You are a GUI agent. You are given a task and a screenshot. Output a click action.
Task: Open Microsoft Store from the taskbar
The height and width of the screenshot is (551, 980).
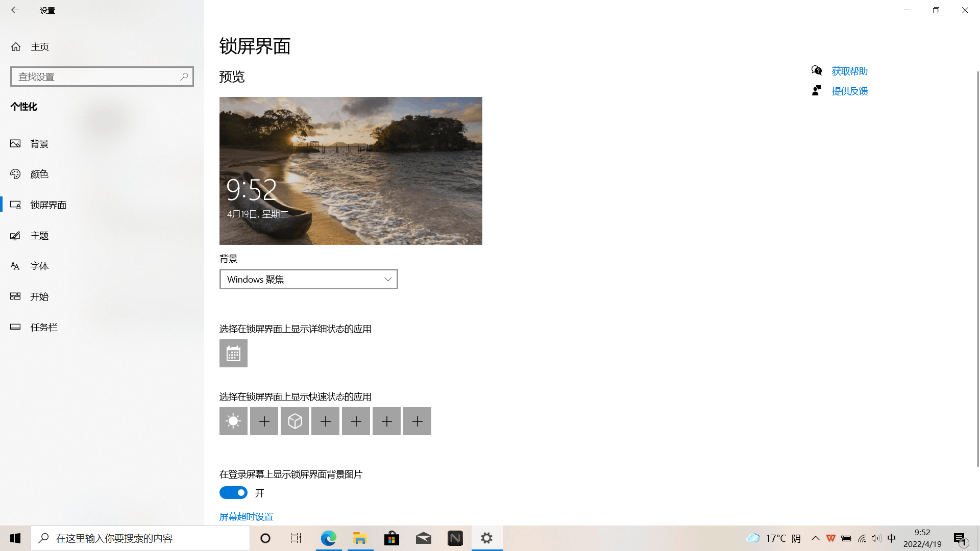click(x=391, y=538)
